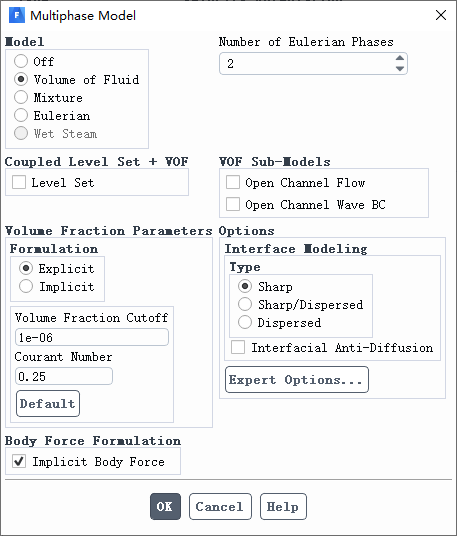Viewport: 457px width, 536px height.
Task: Enable the Level Set checkbox
Action: pyautogui.click(x=19, y=182)
